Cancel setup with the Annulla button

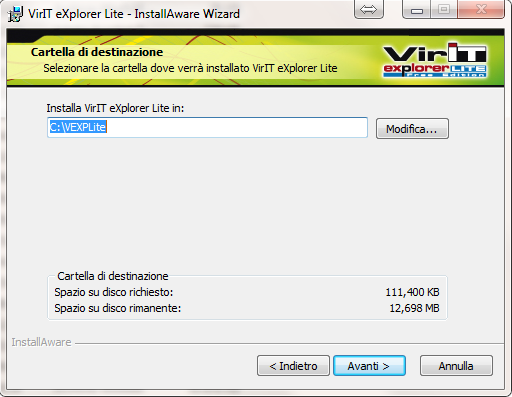point(456,366)
